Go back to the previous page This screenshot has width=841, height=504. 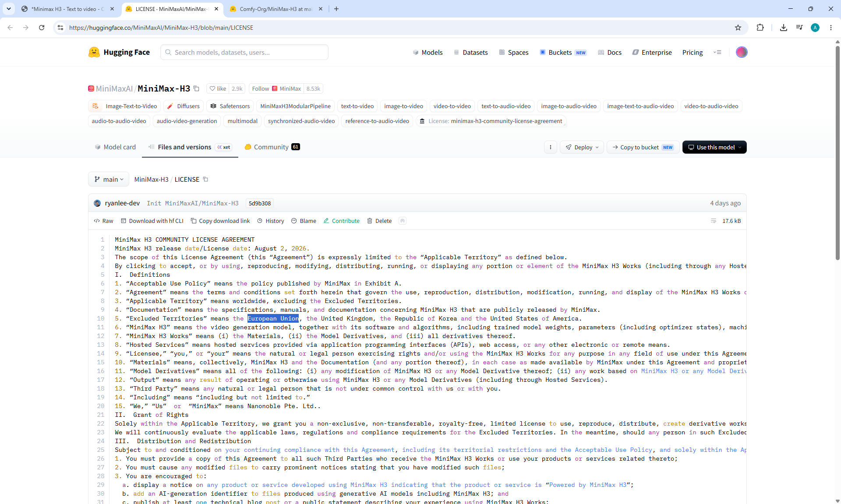tap(10, 28)
